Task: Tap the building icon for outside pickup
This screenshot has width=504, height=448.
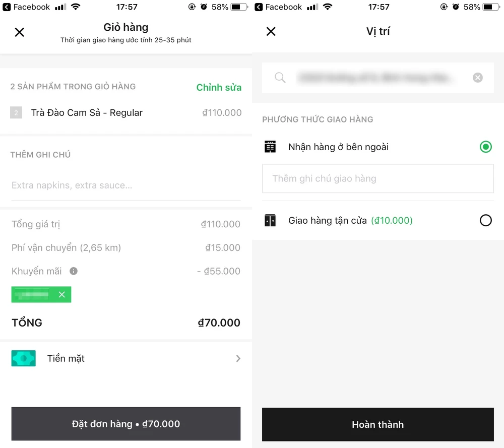Action: (x=270, y=147)
